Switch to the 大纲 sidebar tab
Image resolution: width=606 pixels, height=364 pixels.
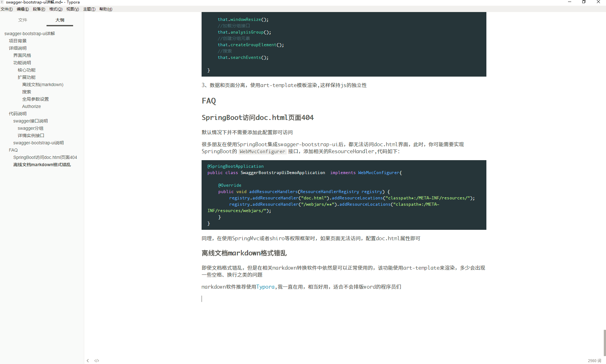click(60, 20)
